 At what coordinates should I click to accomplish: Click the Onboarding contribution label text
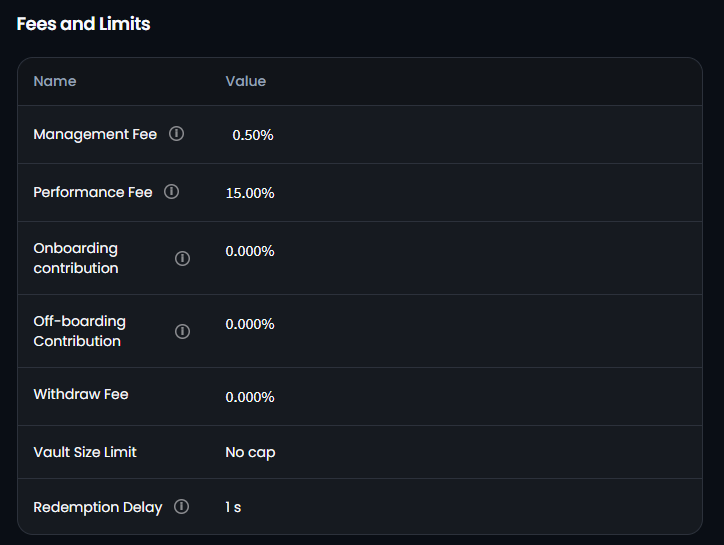point(76,258)
